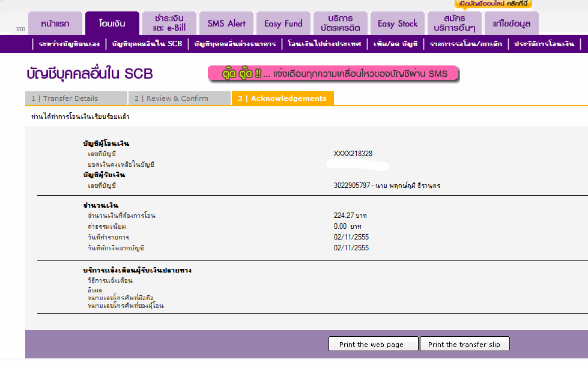Screen dimensions: 588x365
Task: Select รายการรอโอน/ยกเลิก in the submenu
Action: click(465, 44)
